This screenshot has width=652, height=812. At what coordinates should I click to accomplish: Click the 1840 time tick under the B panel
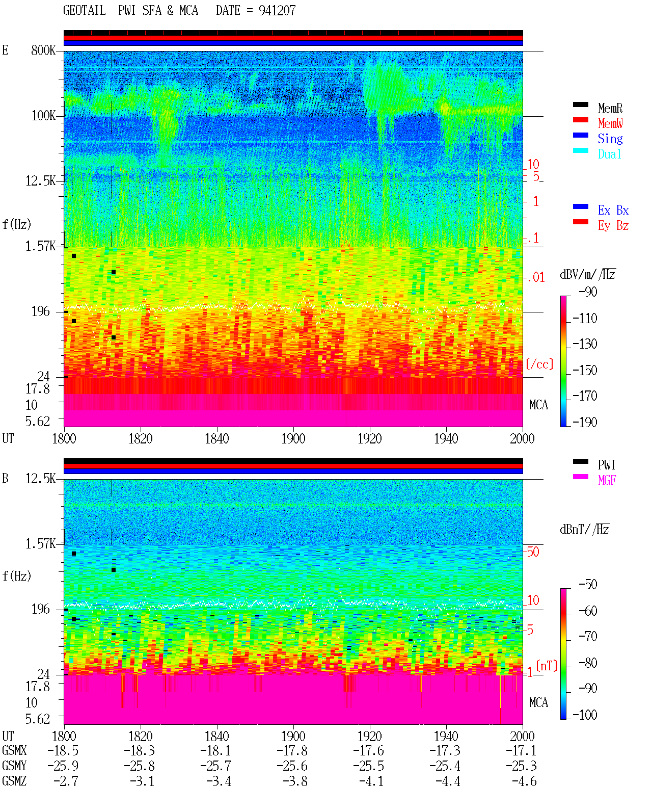tap(216, 736)
